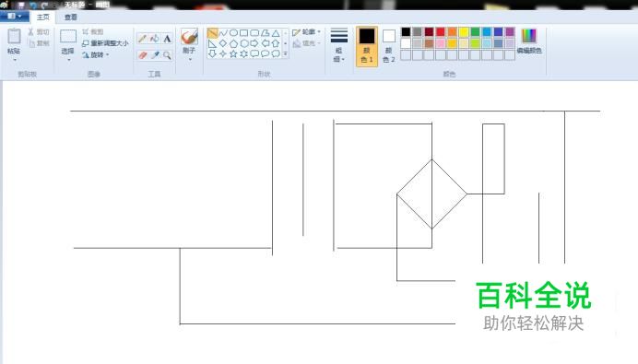
Task: Open the shape Outline dropdown
Action: tap(306, 32)
